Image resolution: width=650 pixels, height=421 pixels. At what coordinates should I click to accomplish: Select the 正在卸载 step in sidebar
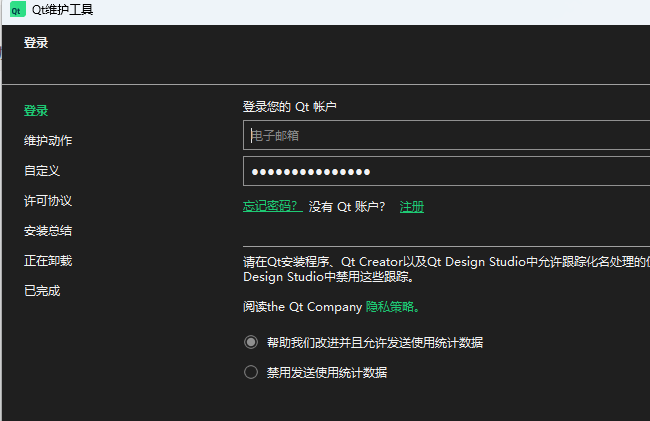click(x=48, y=261)
